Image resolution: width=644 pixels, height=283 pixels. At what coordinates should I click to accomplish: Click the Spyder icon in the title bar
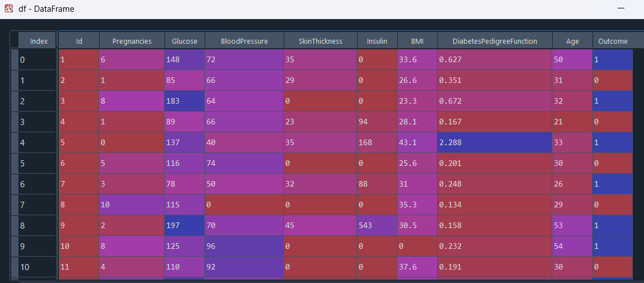[9, 9]
